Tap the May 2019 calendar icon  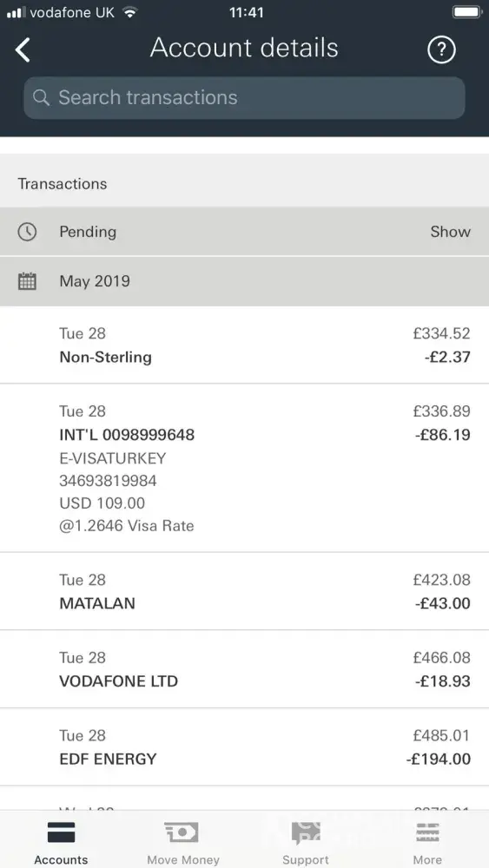pyautogui.click(x=27, y=281)
